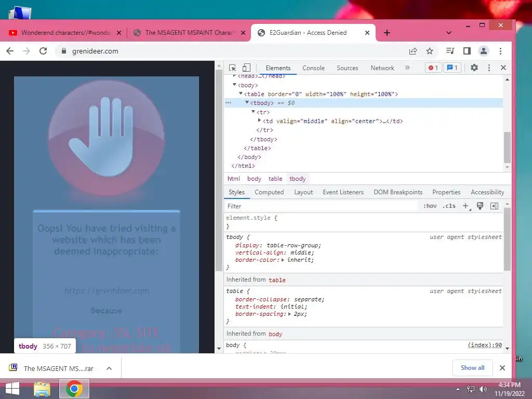The height and width of the screenshot is (399, 532).
Task: Open the Computed styles tab
Action: click(269, 192)
